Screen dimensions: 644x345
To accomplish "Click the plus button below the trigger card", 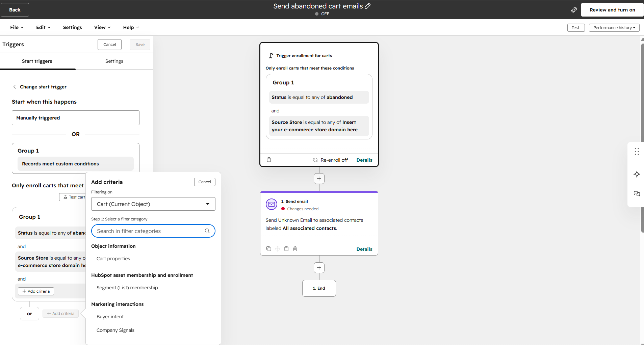I will 319,178.
